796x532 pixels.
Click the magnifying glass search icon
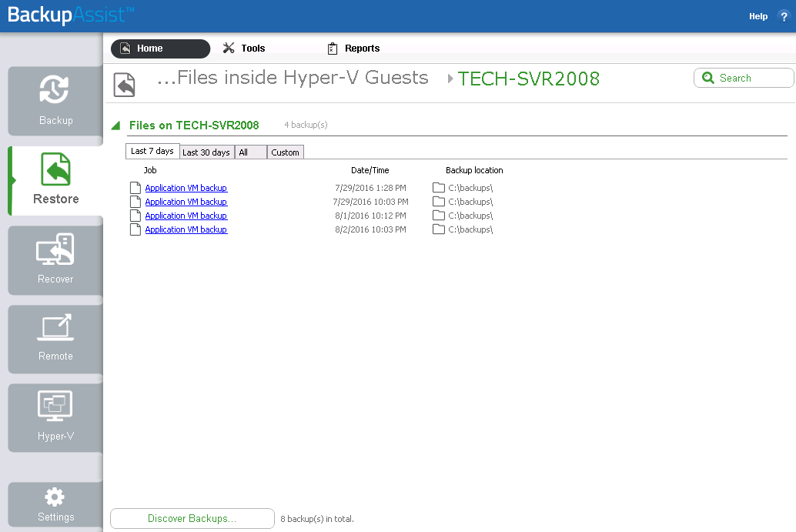point(707,78)
